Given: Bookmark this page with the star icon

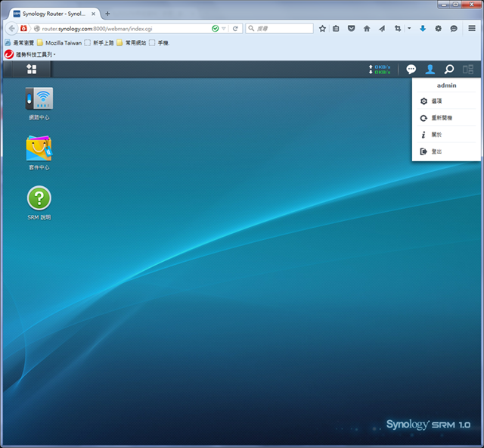Looking at the screenshot, I should click(x=322, y=29).
